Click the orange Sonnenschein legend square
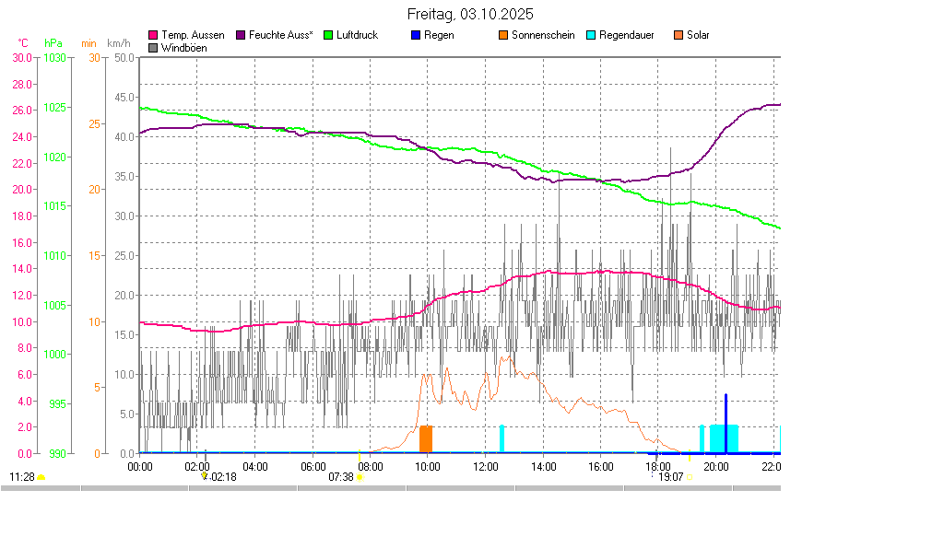The image size is (944, 560). click(x=503, y=35)
